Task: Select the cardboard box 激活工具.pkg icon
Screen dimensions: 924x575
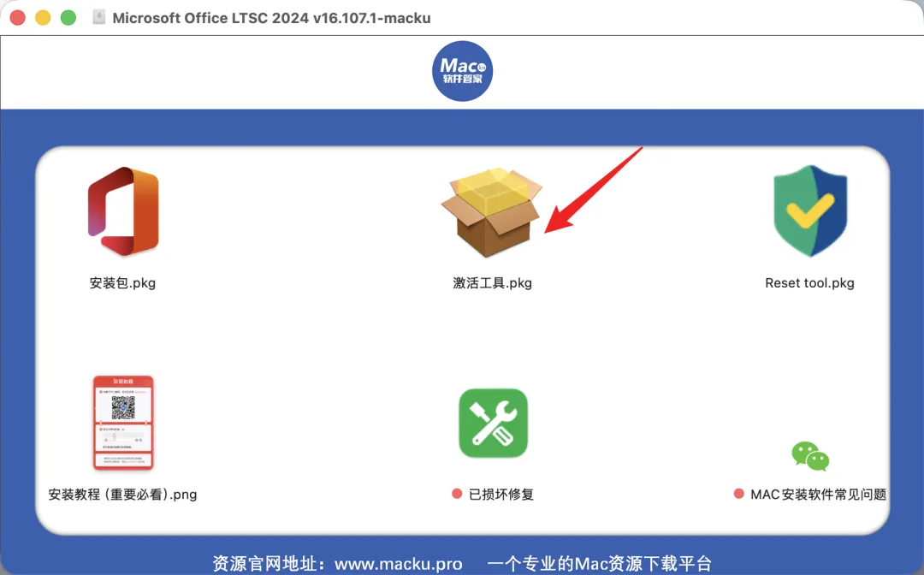Action: pyautogui.click(x=491, y=212)
